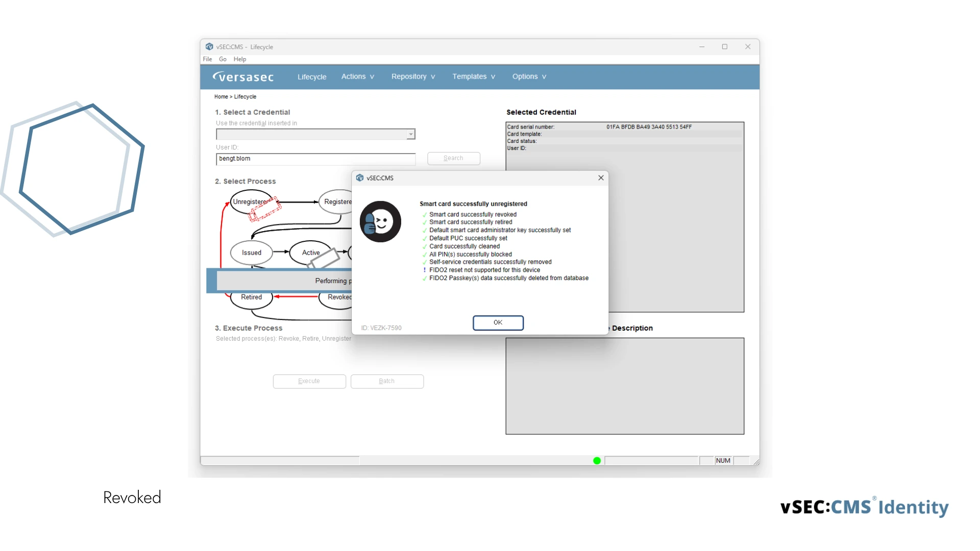
Task: Click the Description text area
Action: 625,386
